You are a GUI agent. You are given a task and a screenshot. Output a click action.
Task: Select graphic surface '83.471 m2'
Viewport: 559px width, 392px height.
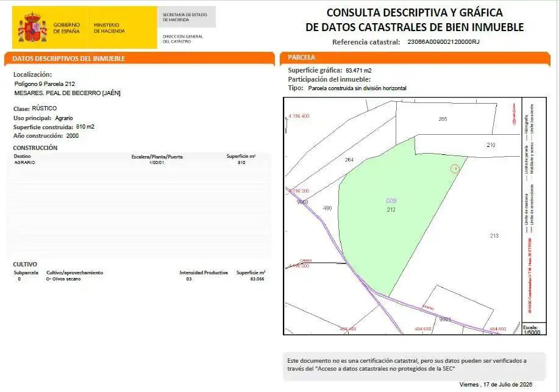(x=358, y=71)
